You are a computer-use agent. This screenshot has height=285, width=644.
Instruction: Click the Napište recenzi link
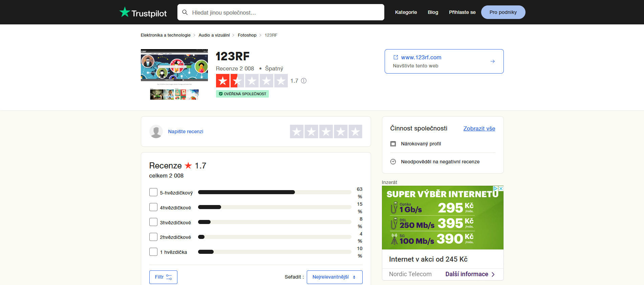[186, 131]
